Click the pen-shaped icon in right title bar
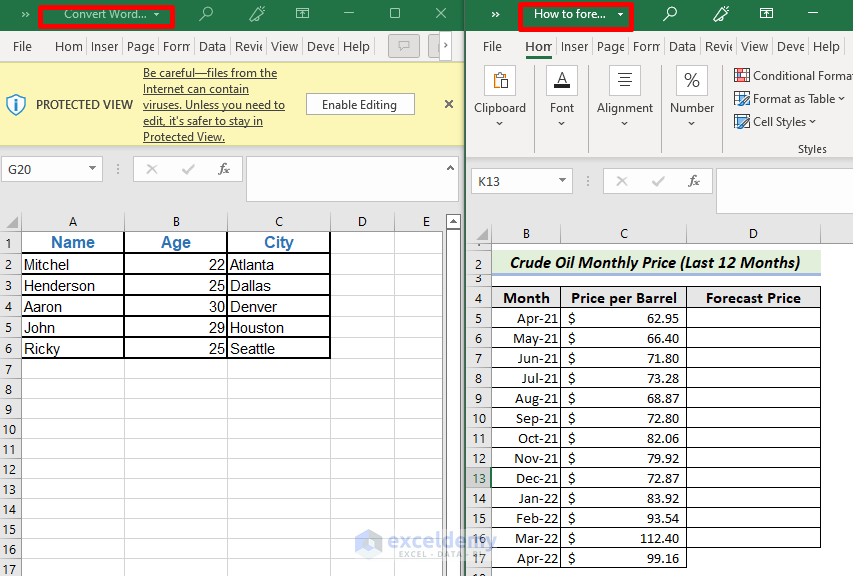The width and height of the screenshot is (853, 576). point(719,14)
